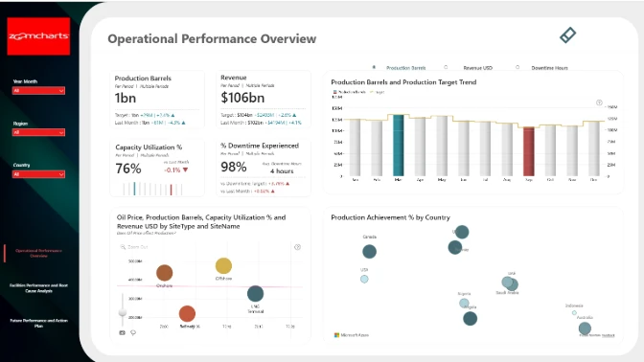Open Future Performance and Action Plan page
The width and height of the screenshot is (644, 362).
point(38,323)
